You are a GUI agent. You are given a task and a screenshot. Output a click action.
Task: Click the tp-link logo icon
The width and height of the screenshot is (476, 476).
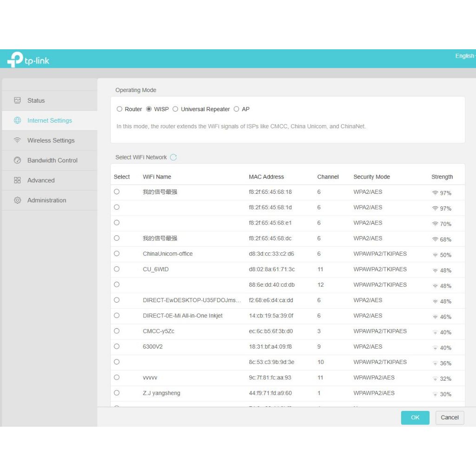point(15,59)
